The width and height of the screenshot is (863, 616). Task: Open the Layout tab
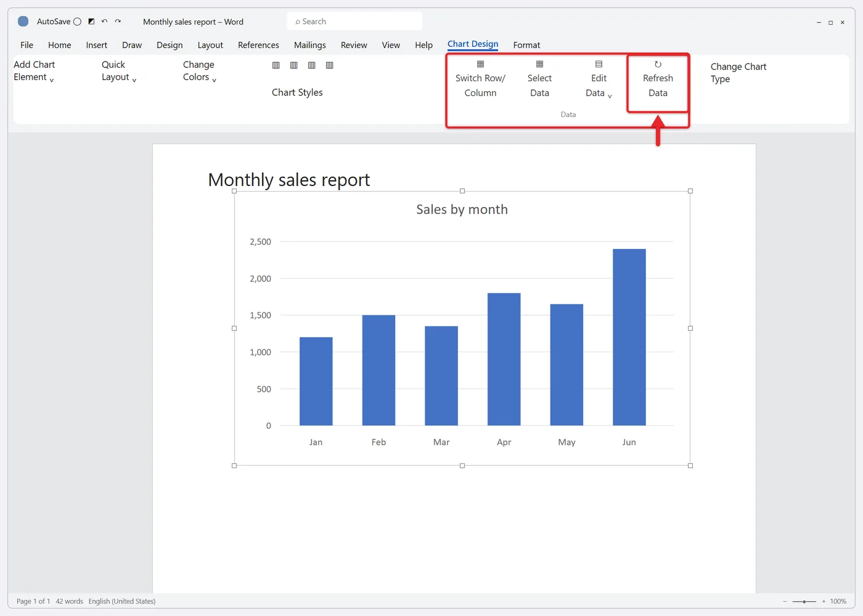pyautogui.click(x=210, y=45)
